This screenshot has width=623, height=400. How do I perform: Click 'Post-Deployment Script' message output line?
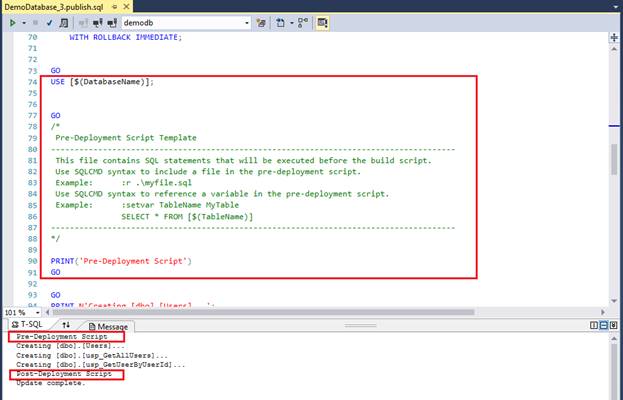(64, 374)
